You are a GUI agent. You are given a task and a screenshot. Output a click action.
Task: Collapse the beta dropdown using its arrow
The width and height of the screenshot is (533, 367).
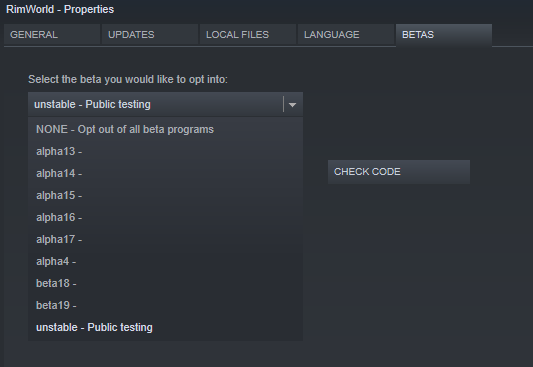[x=292, y=105]
